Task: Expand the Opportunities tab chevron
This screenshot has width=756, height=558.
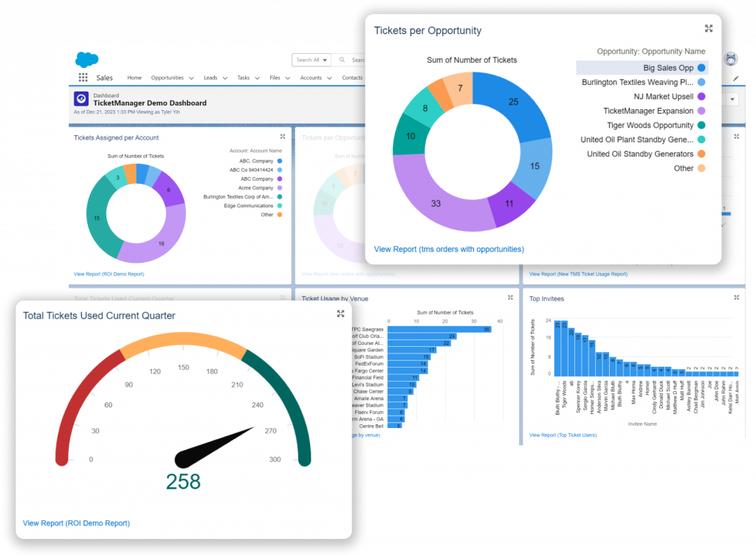Action: tap(191, 78)
